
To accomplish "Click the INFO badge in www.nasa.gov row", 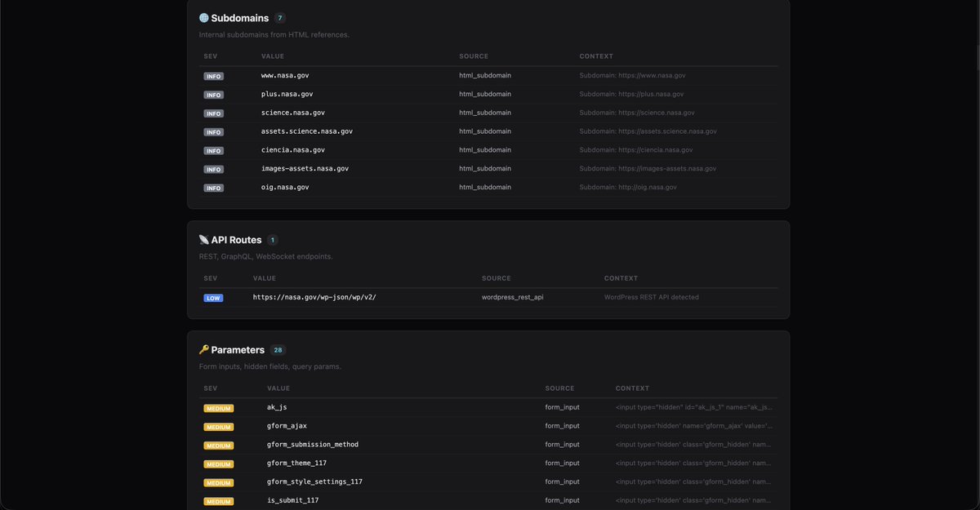I will click(214, 76).
